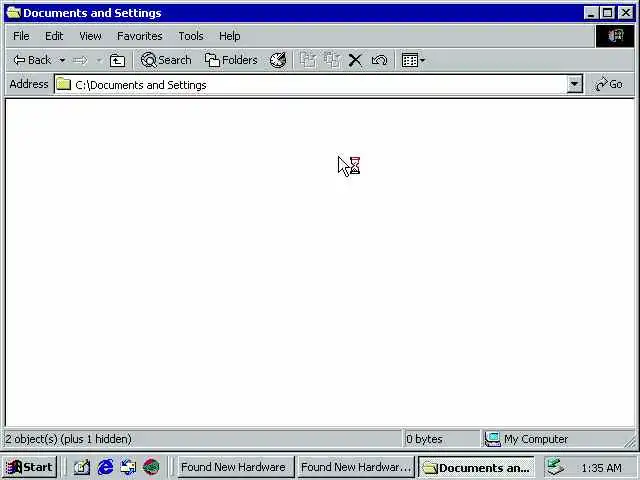Screen dimensions: 640x480
Task: Click the title bar folder icon
Action: [13, 13]
